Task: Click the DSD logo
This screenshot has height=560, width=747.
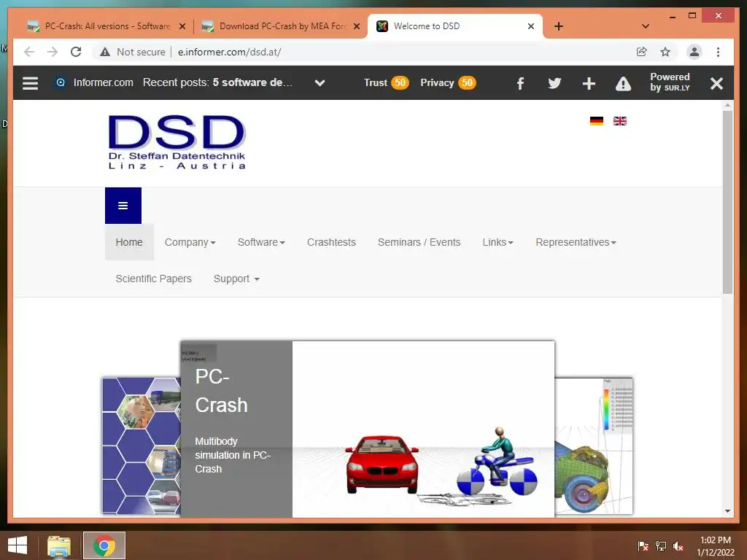Action: pyautogui.click(x=177, y=142)
